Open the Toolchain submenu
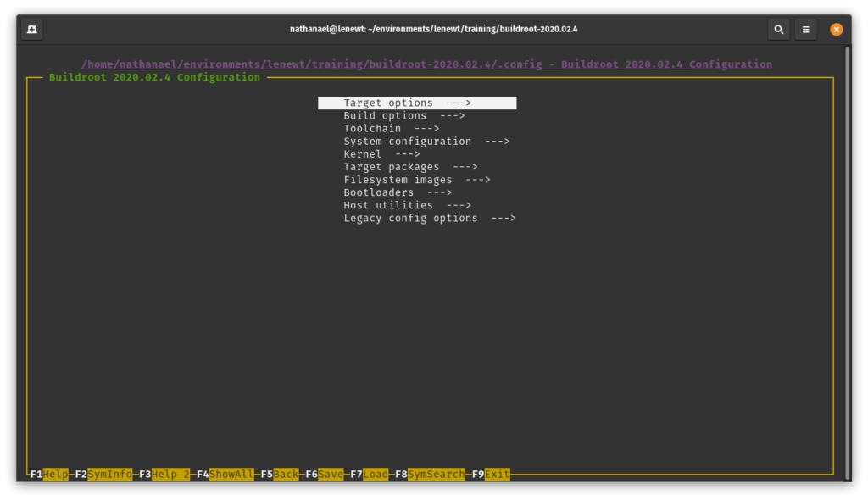The height and width of the screenshot is (500, 868). 373,128
